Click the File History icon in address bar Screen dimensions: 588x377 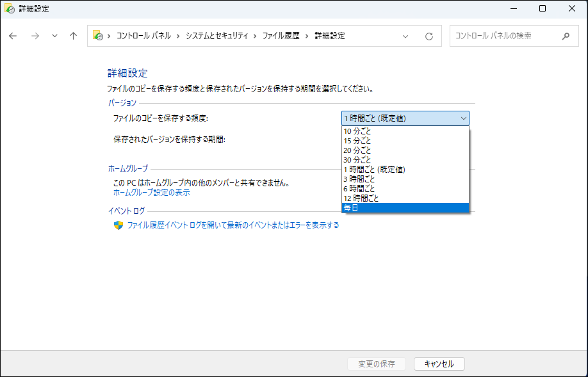pyautogui.click(x=97, y=36)
